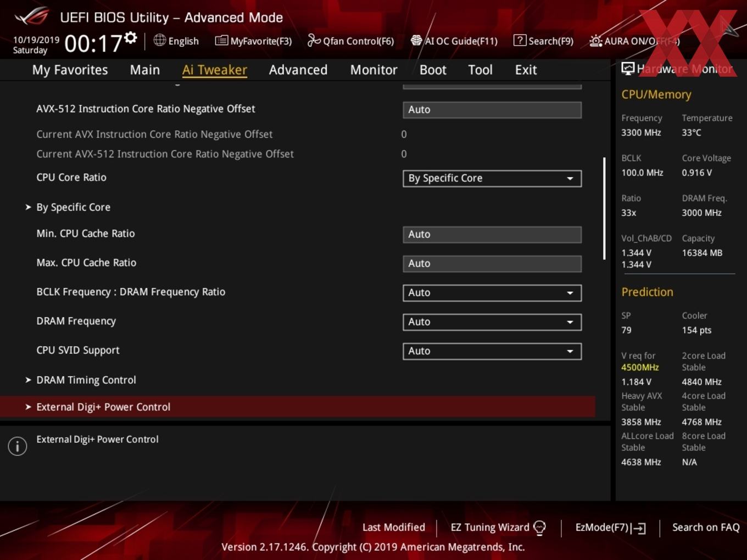747x560 pixels.
Task: Click AVX-512 Instruction Core Ratio Negative Offset label
Action: coord(146,109)
